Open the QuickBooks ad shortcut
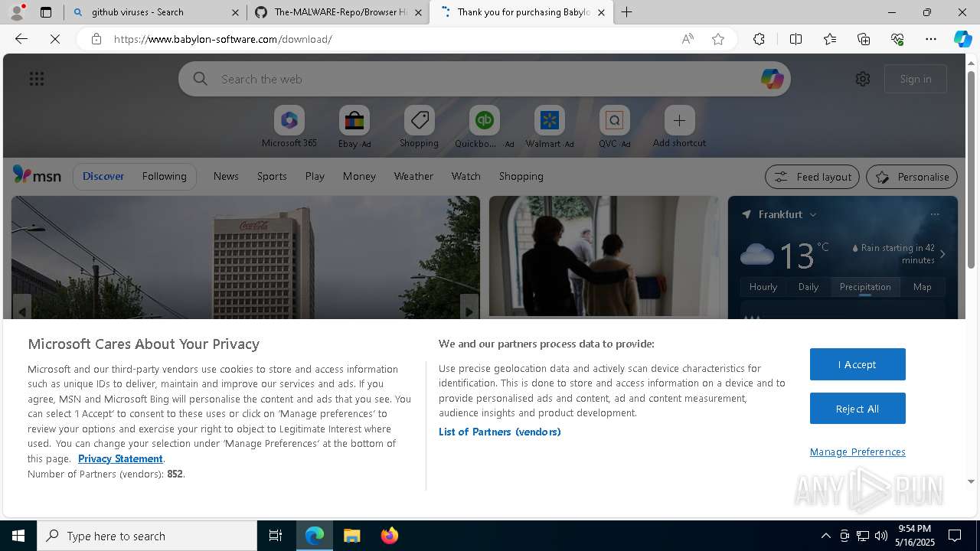The image size is (980, 551). 485,127
